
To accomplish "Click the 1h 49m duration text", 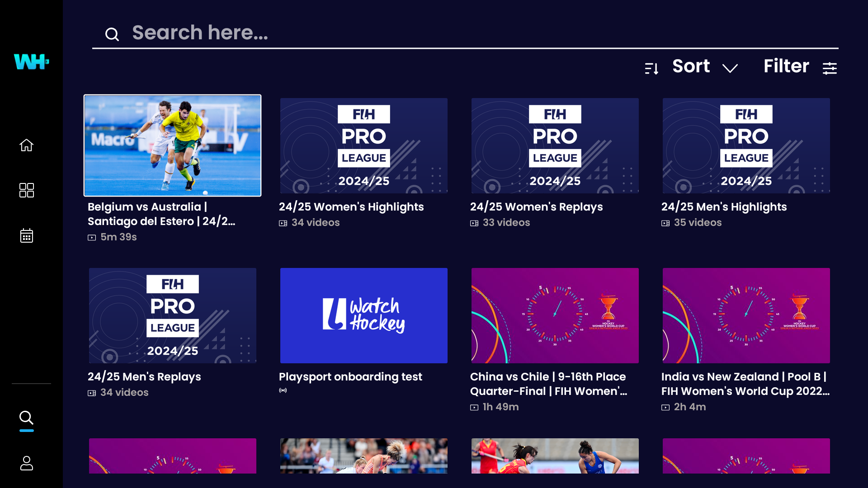I will click(x=500, y=407).
